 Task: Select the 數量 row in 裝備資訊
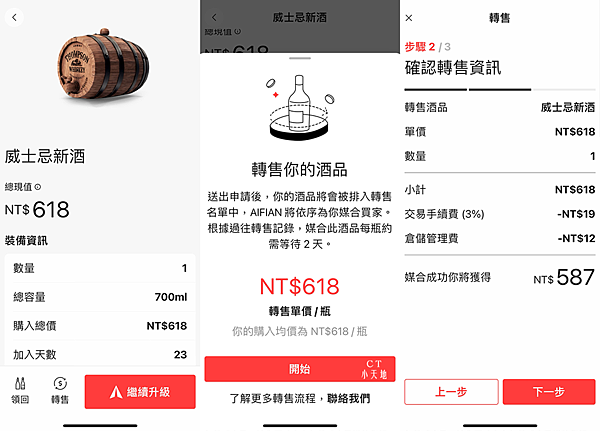100,268
